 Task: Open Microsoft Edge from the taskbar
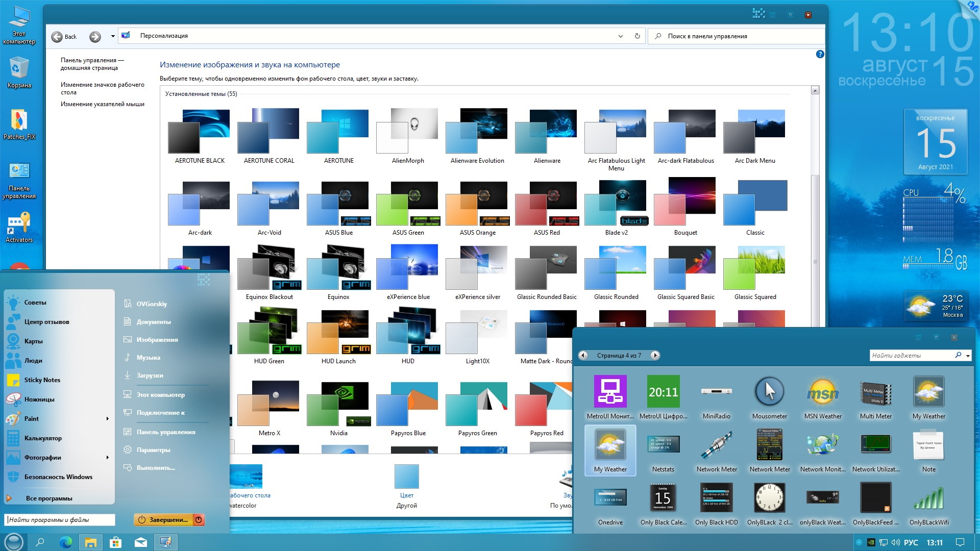pyautogui.click(x=65, y=542)
